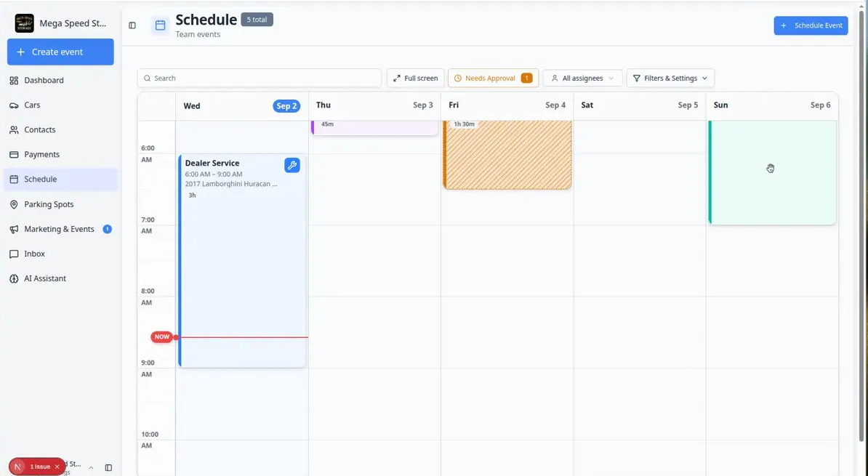Click the AI Assistant icon
This screenshot has height=476, width=868.
14,278
